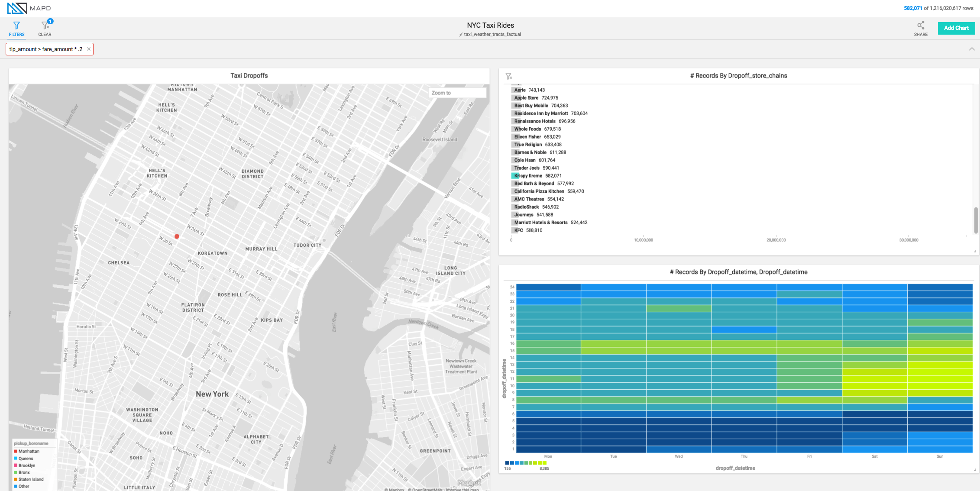Screen dimensions: 980x491
Task: Click the MapD logo
Action: tap(29, 8)
